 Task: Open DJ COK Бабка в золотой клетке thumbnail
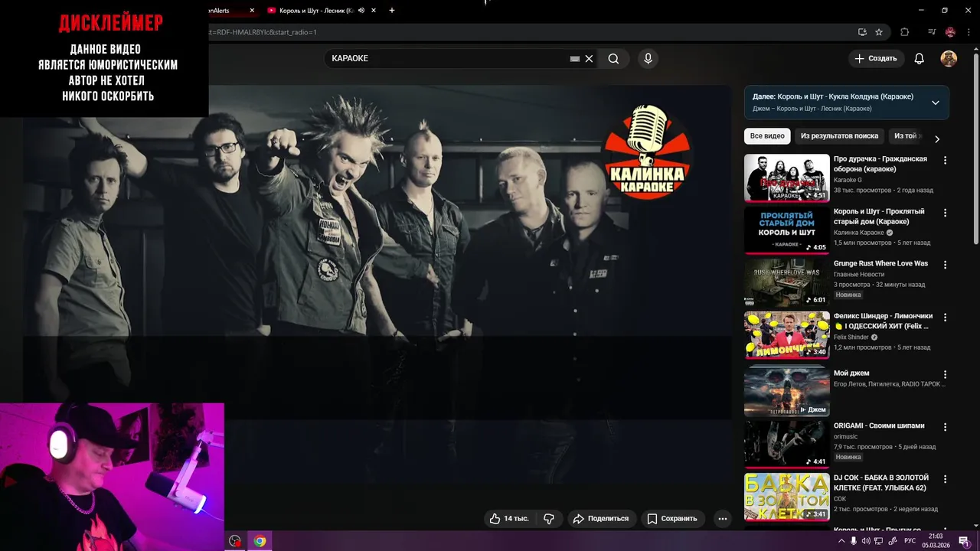[x=787, y=496]
